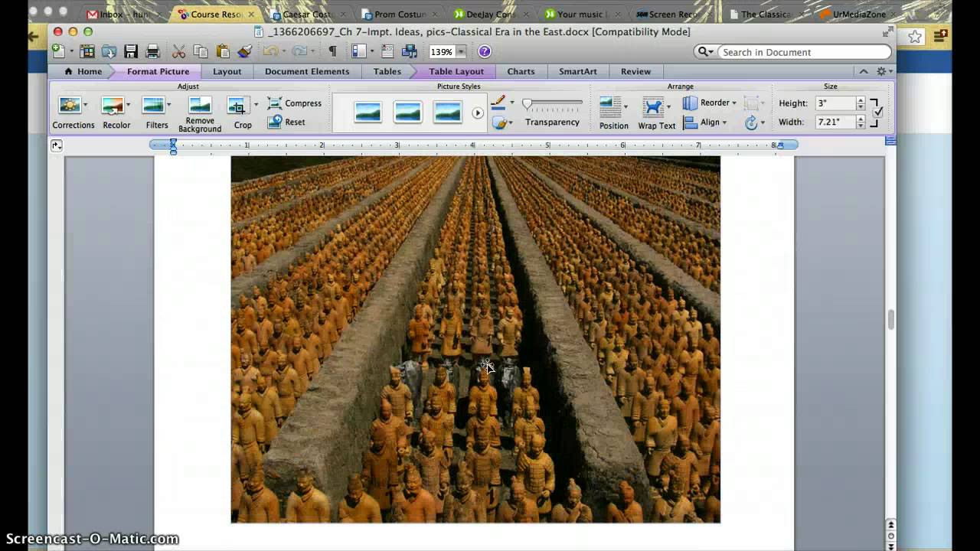The height and width of the screenshot is (551, 980).
Task: Click the Reset picture button
Action: (286, 122)
